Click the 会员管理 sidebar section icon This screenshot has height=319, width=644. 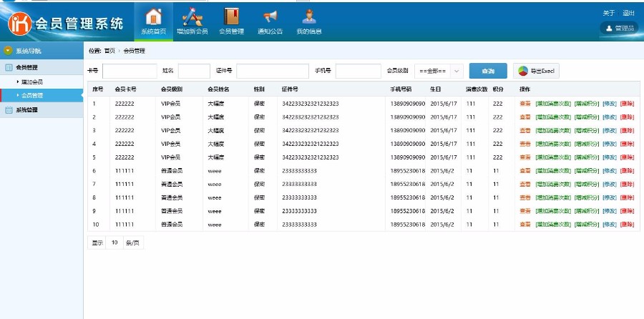(9, 67)
